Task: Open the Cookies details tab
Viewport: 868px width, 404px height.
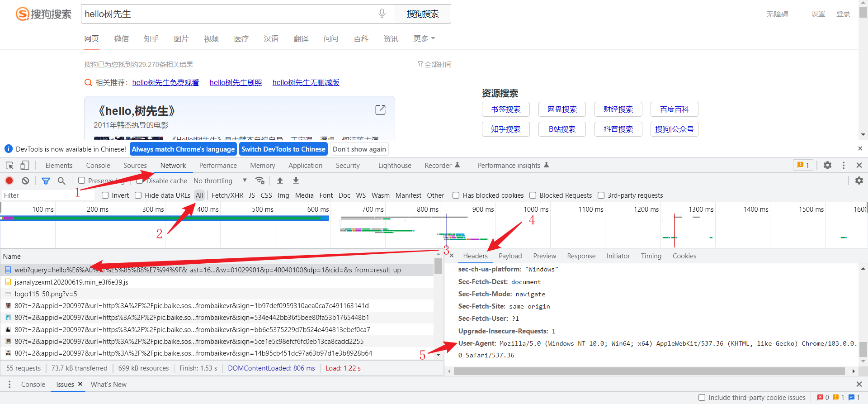Action: pyautogui.click(x=684, y=256)
